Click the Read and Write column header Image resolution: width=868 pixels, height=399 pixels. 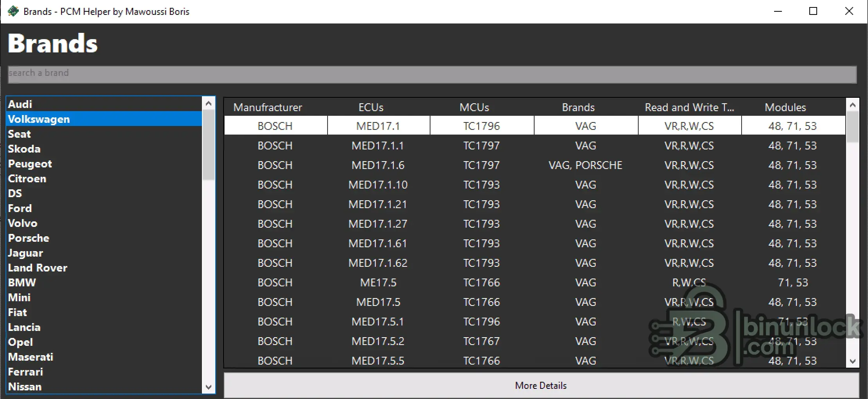690,107
